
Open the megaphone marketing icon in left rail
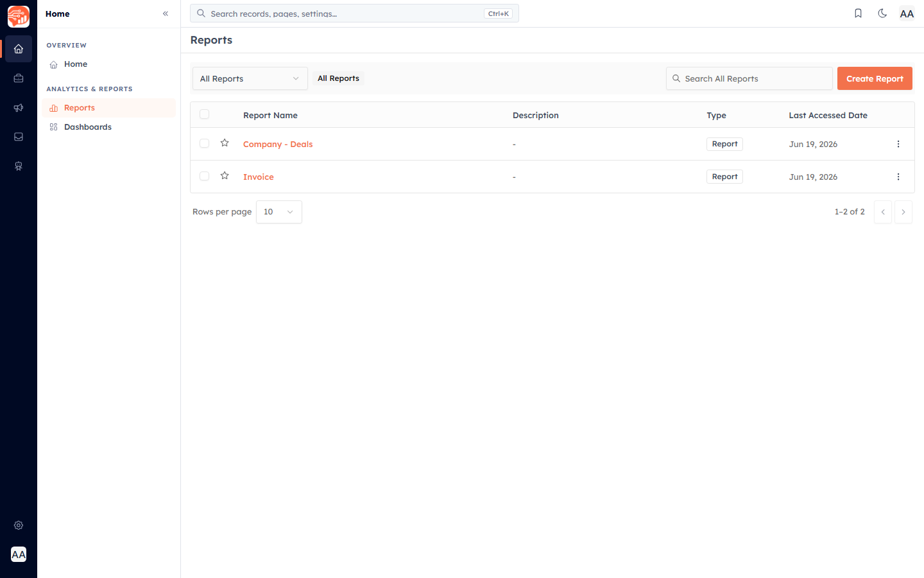(19, 108)
